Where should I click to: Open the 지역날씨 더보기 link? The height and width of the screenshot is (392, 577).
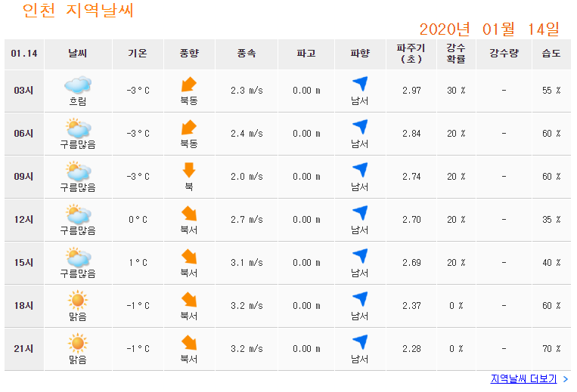(x=523, y=378)
